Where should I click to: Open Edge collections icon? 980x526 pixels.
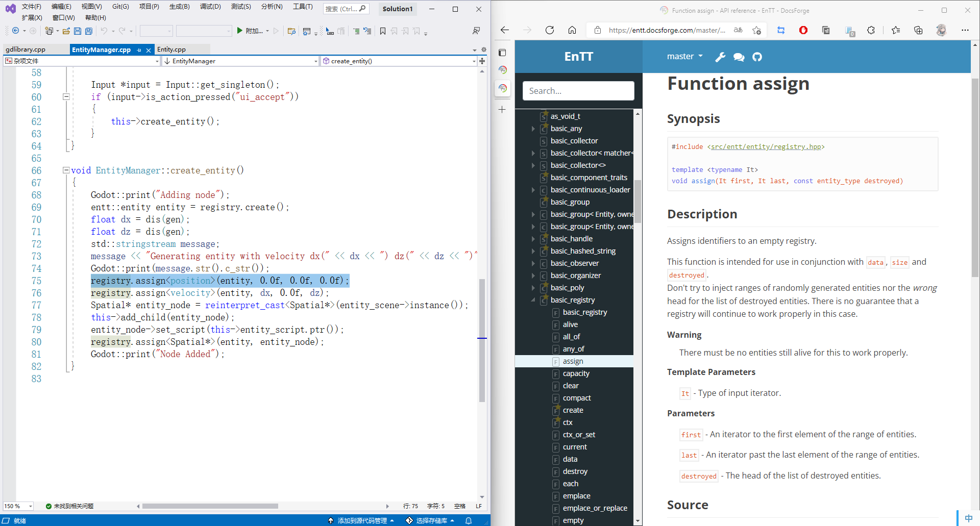coord(918,30)
